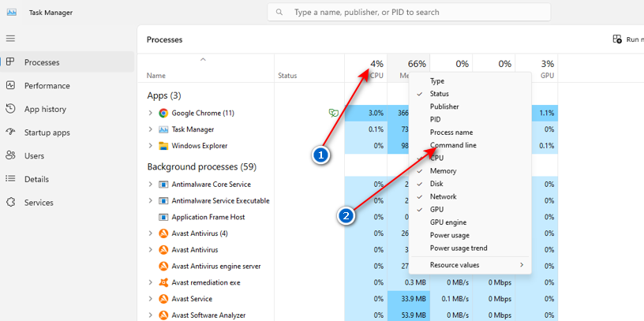The image size is (644, 321).
Task: Select the Background processes (59) heading
Action: pos(202,167)
